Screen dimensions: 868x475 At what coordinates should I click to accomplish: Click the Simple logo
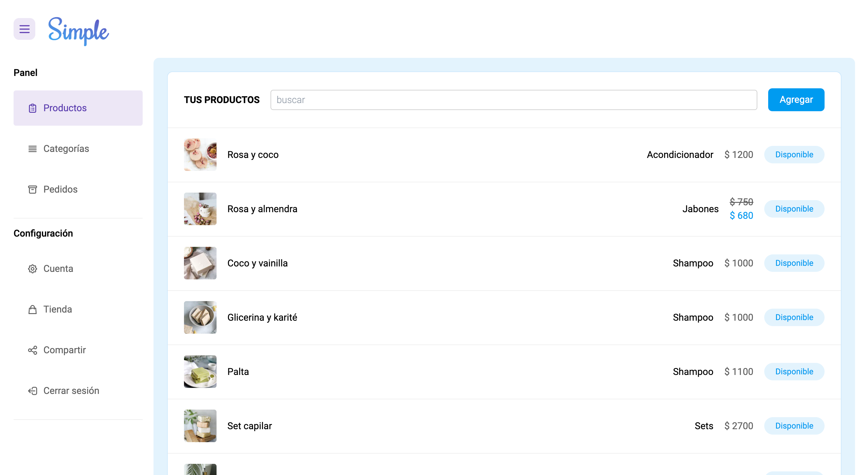click(x=78, y=31)
